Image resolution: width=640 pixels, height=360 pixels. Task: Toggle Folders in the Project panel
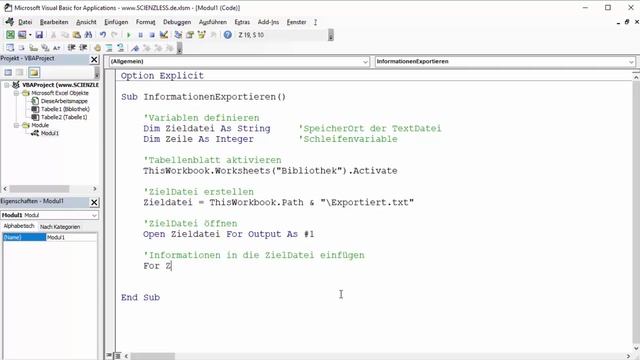34,73
